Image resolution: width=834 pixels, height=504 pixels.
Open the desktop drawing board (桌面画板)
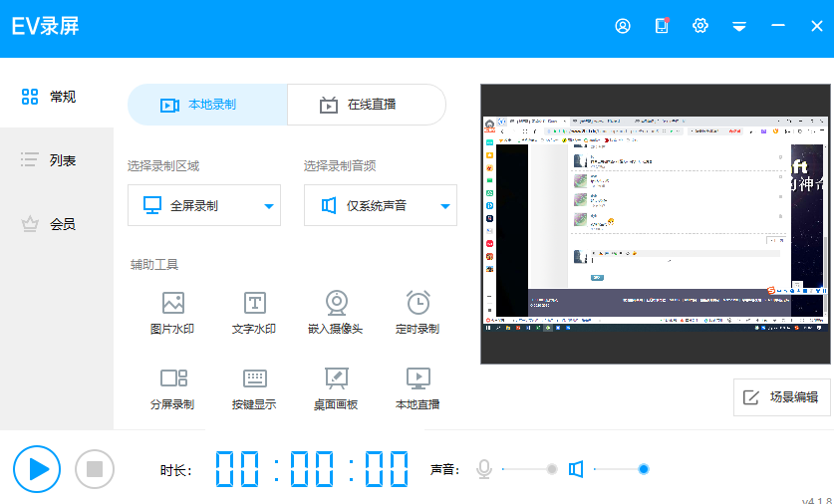click(x=336, y=388)
